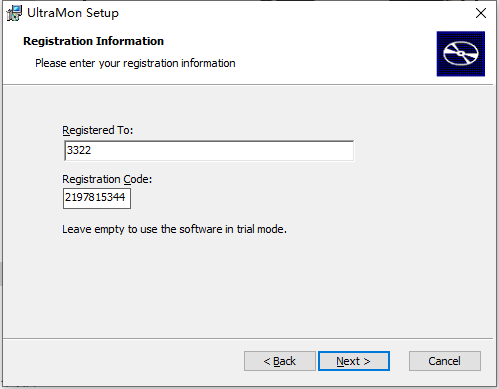Screen dimensions: 499x389
Task: Cancel the UltraMon setup
Action: tap(445, 361)
